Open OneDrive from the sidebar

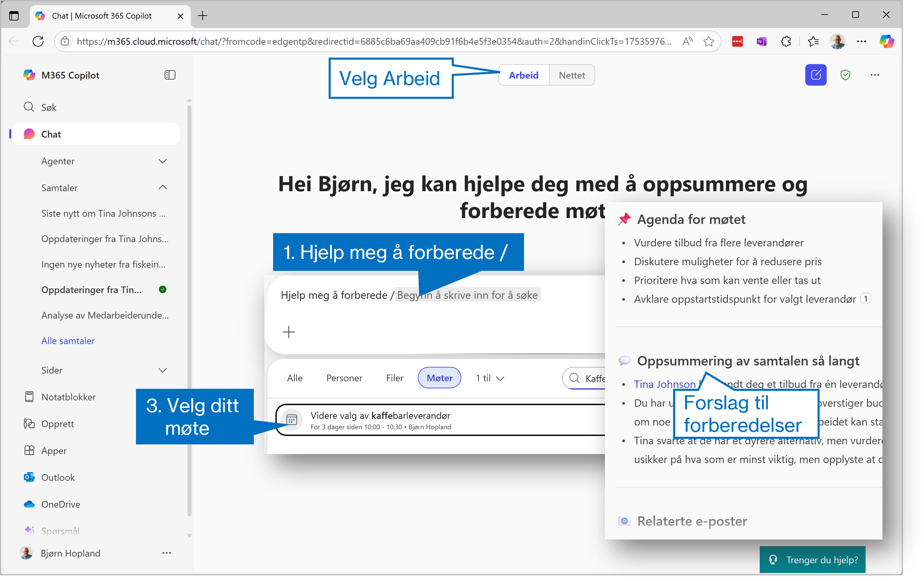point(60,504)
